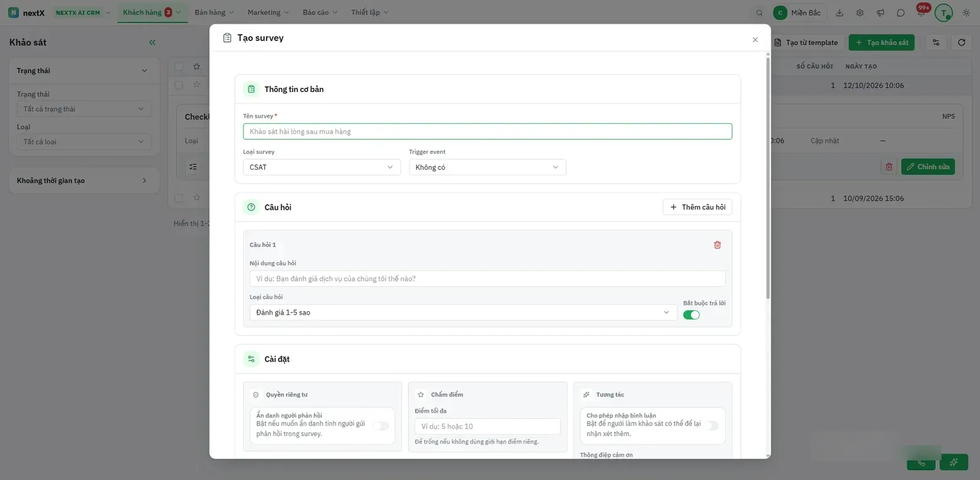Screen dimensions: 980x480
Task: Click the red trash icon beside Chỉnh sửa
Action: click(x=889, y=167)
